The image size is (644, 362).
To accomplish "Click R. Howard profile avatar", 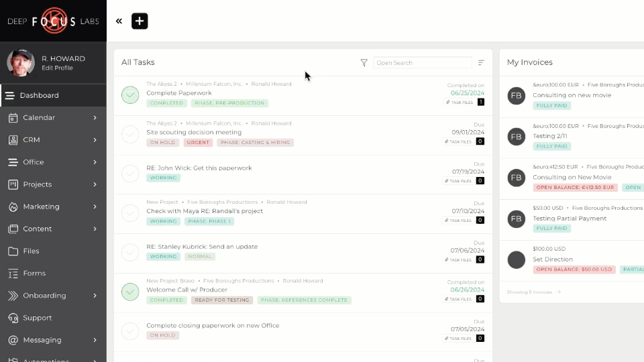I will [x=21, y=62].
